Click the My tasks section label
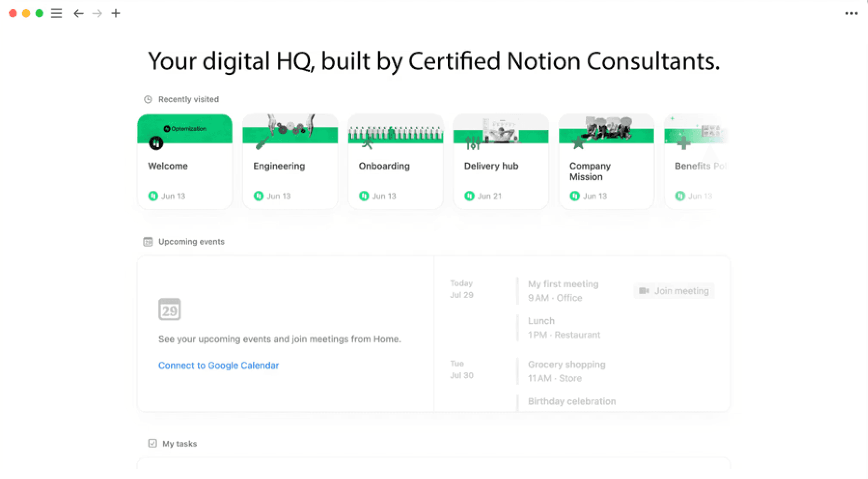868x479 pixels. 179,444
